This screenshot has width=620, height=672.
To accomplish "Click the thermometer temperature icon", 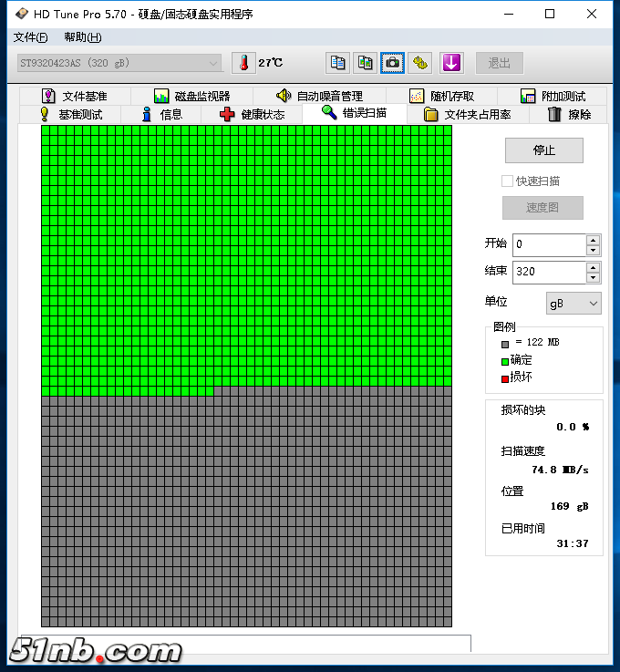I will pyautogui.click(x=243, y=62).
